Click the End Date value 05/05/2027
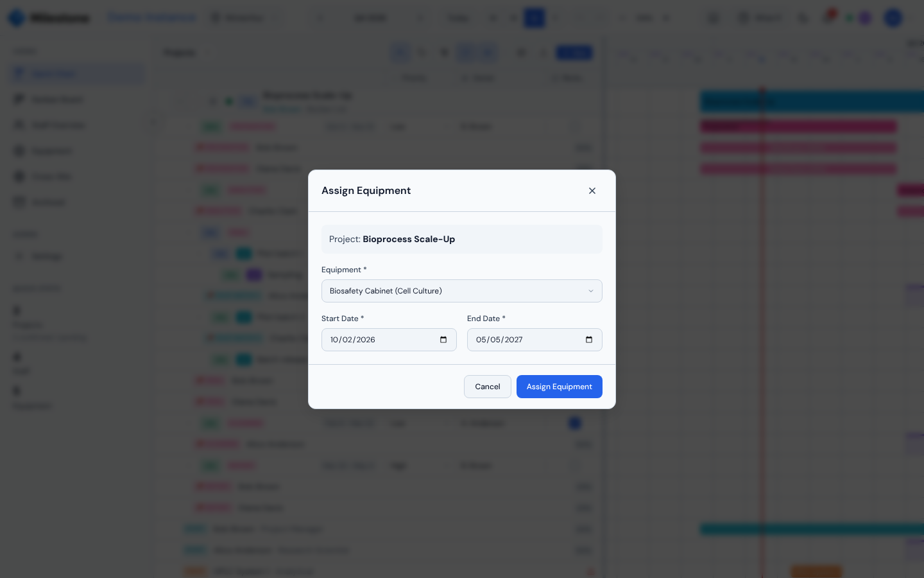The height and width of the screenshot is (578, 924). [499, 340]
